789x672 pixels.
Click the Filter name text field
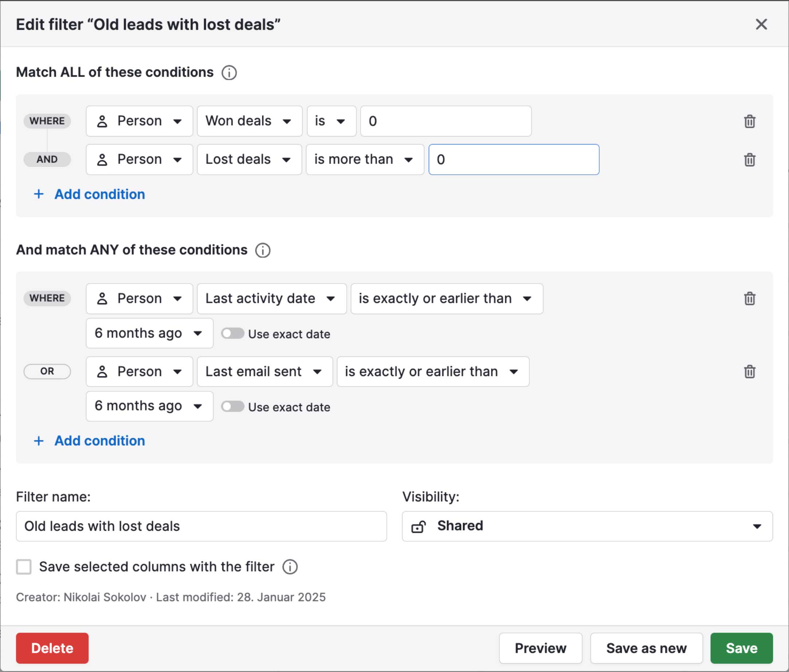click(x=201, y=526)
